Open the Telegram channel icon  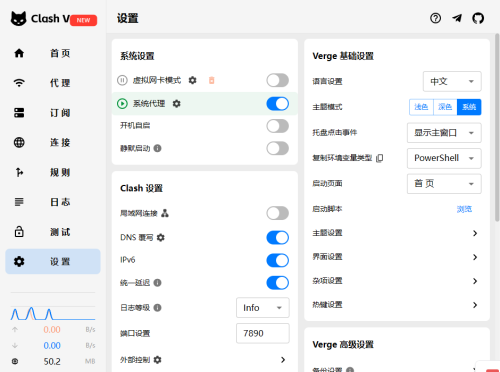(457, 18)
